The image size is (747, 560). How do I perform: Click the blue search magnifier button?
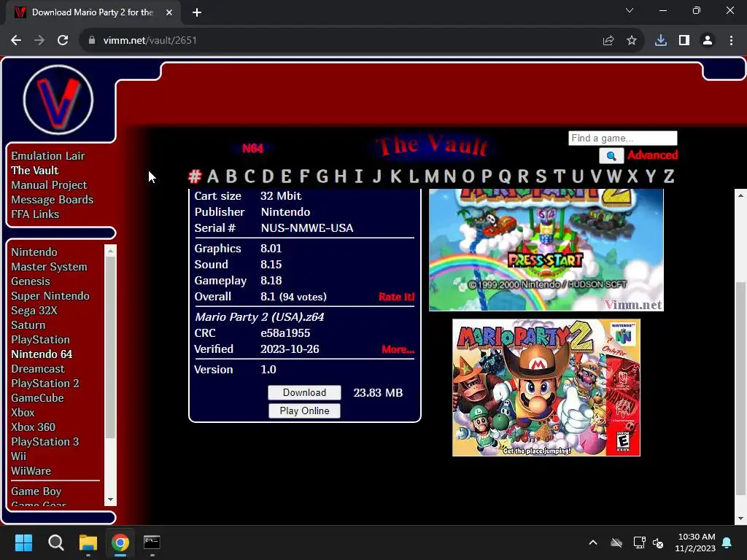611,156
